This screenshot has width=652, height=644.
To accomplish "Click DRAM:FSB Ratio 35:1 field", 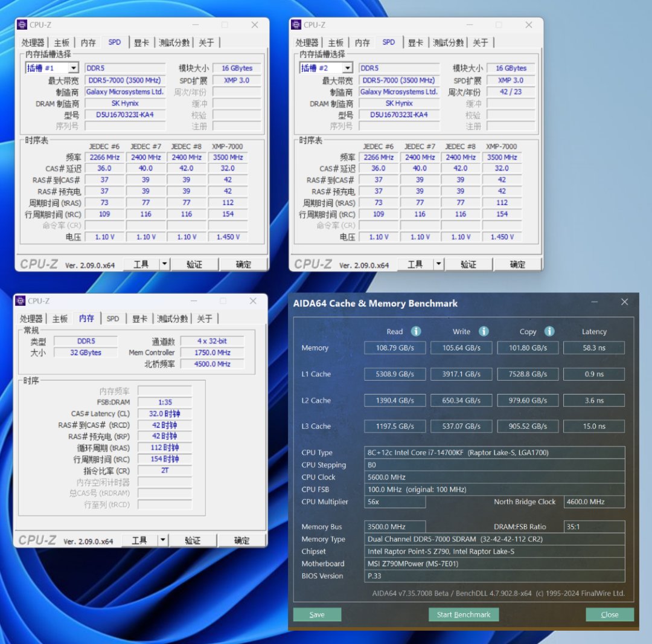I will 594,527.
